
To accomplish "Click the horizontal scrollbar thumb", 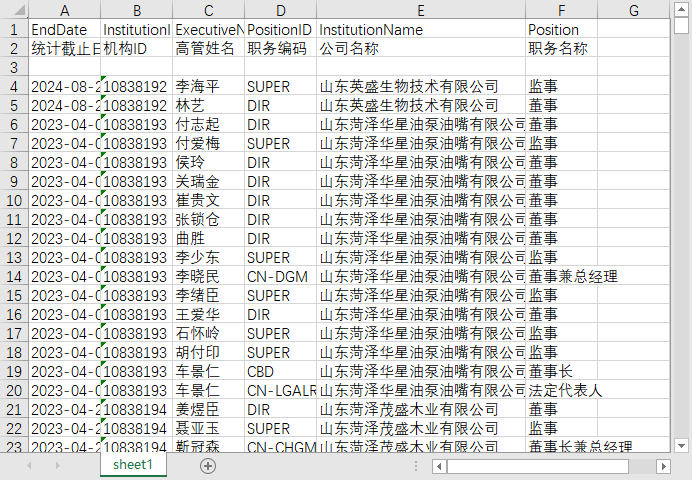I will point(538,466).
